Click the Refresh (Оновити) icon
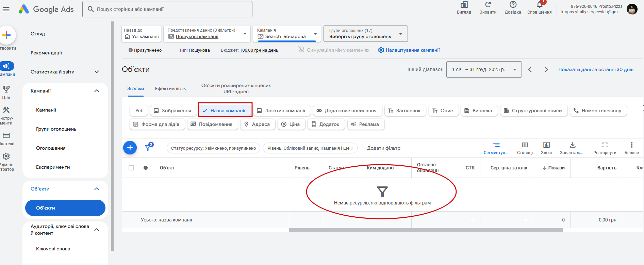This screenshot has width=644, height=265. point(488,5)
